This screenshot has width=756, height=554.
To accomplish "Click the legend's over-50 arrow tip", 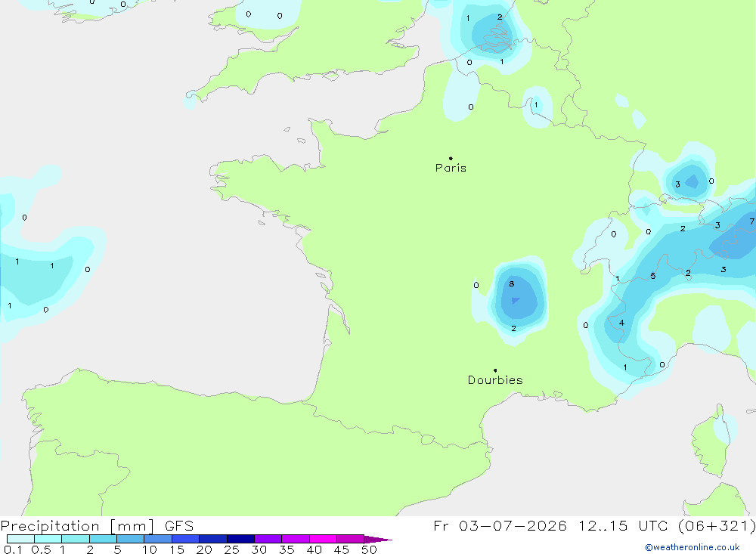I will (x=379, y=540).
